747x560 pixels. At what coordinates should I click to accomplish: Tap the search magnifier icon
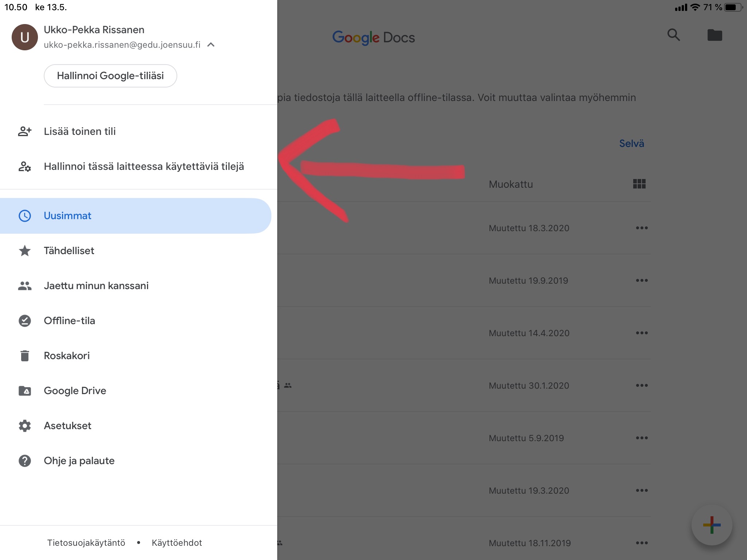673,35
